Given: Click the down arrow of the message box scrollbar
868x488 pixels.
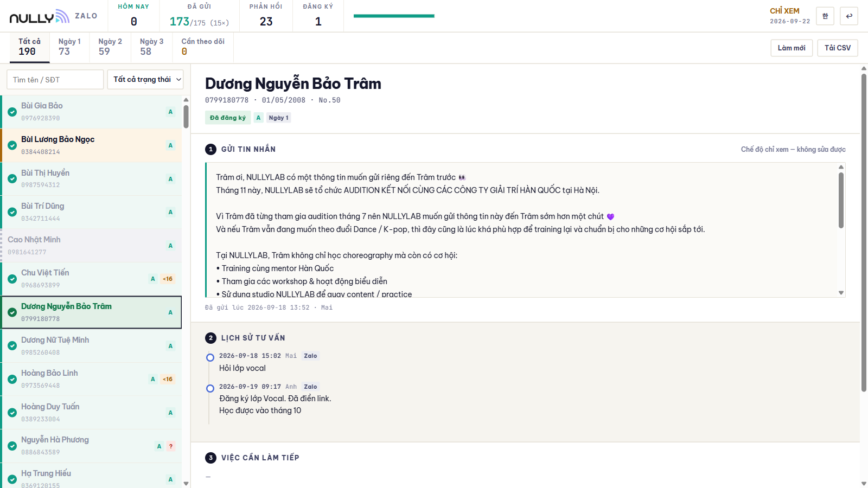Looking at the screenshot, I should point(841,293).
